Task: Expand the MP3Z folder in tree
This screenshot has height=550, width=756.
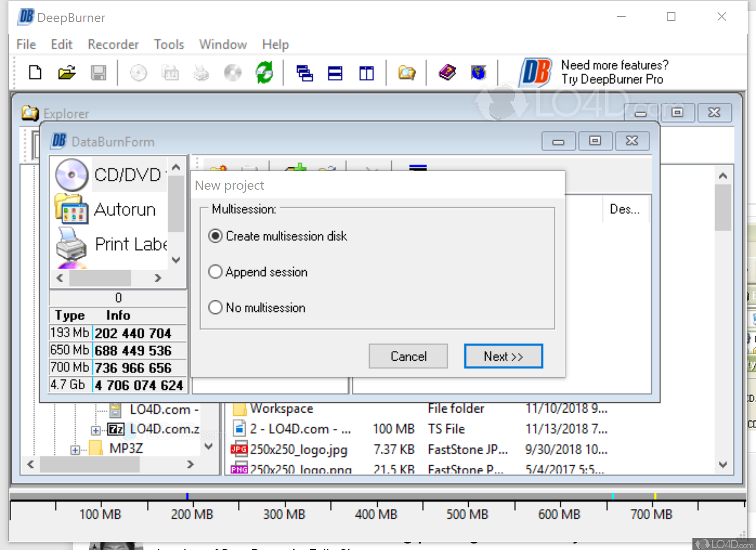Action: tap(76, 450)
